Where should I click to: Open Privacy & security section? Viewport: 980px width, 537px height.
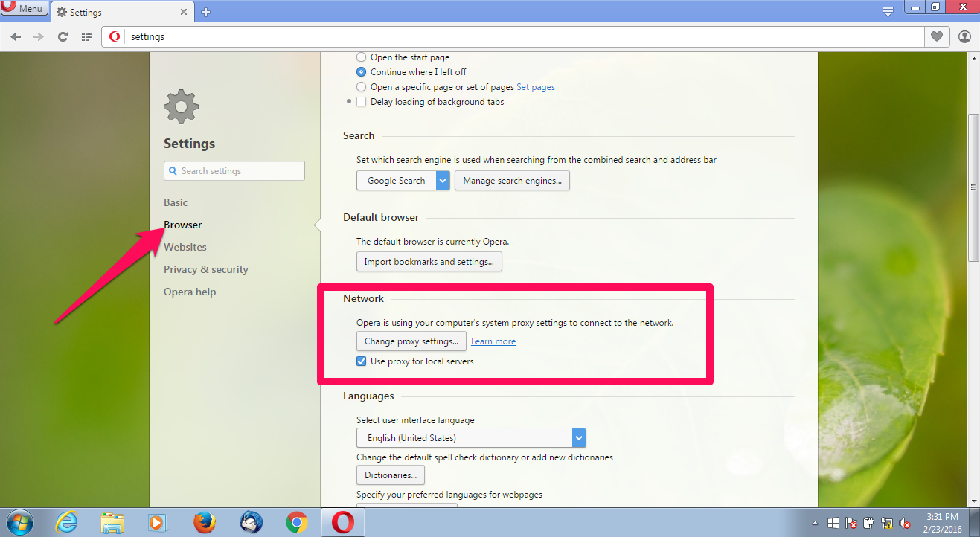point(206,269)
